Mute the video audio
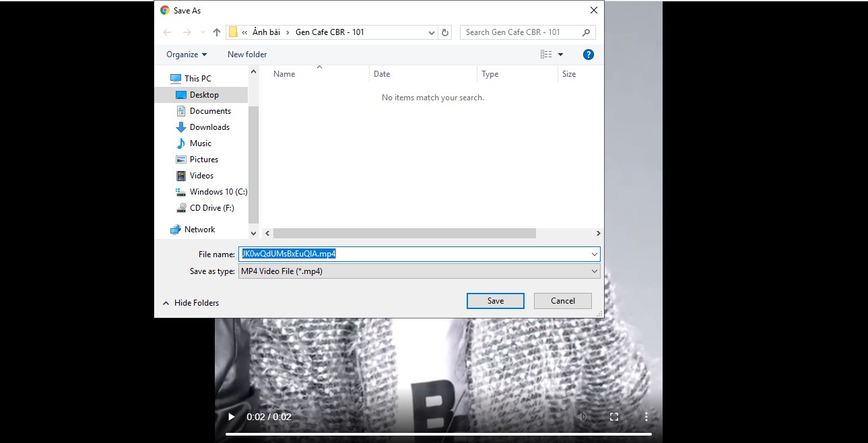This screenshot has width=868, height=443. (x=582, y=417)
